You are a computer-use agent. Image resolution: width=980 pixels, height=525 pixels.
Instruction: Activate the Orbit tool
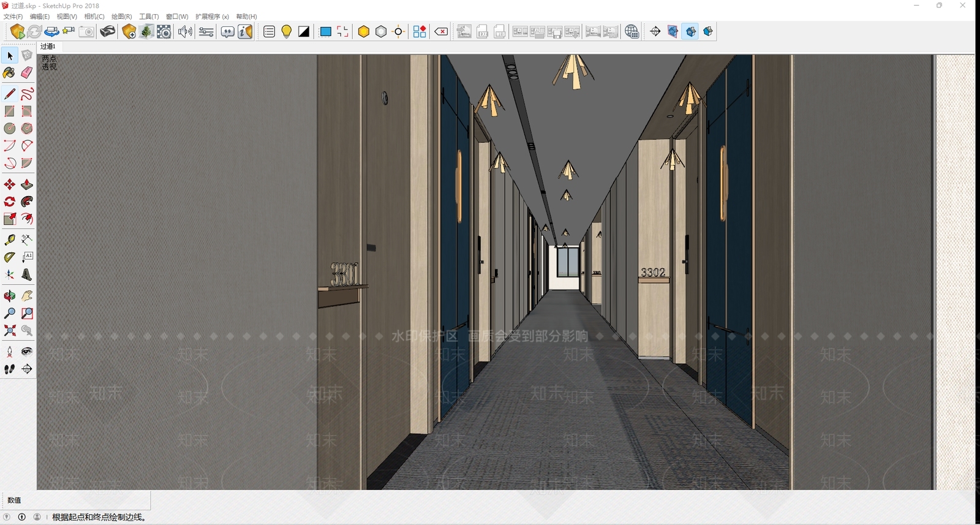(10, 296)
